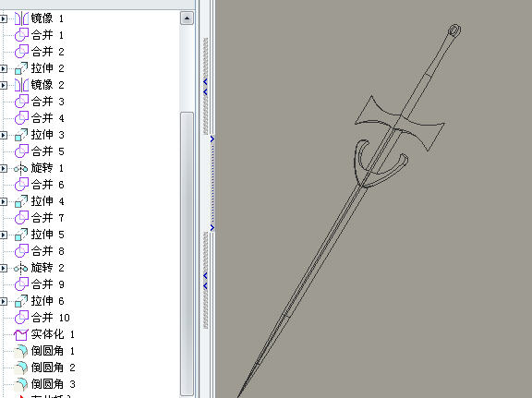Select the 拉伸 5 label in tree
Viewport: 532px width, 398px height.
(47, 235)
